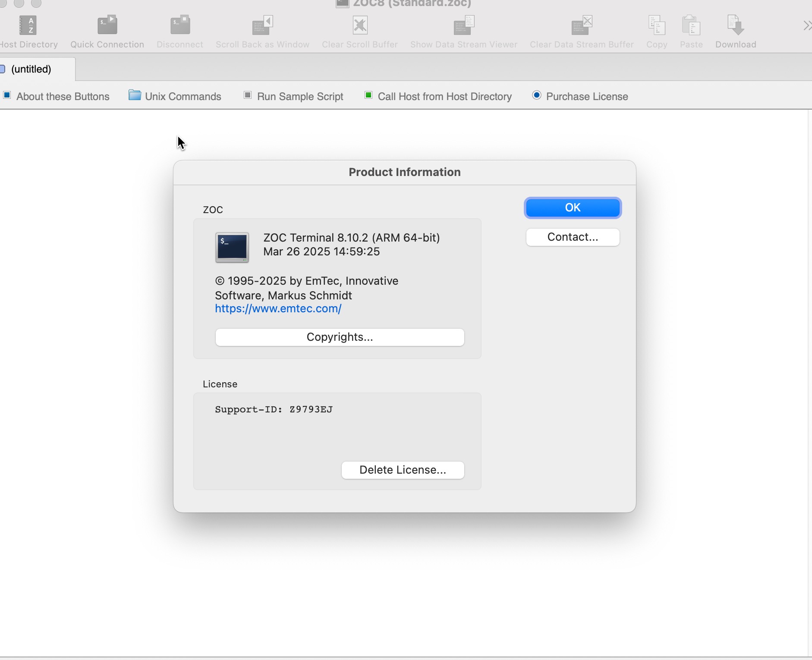812x660 pixels.
Task: Click the Mar 26 2025 build date
Action: 321,251
